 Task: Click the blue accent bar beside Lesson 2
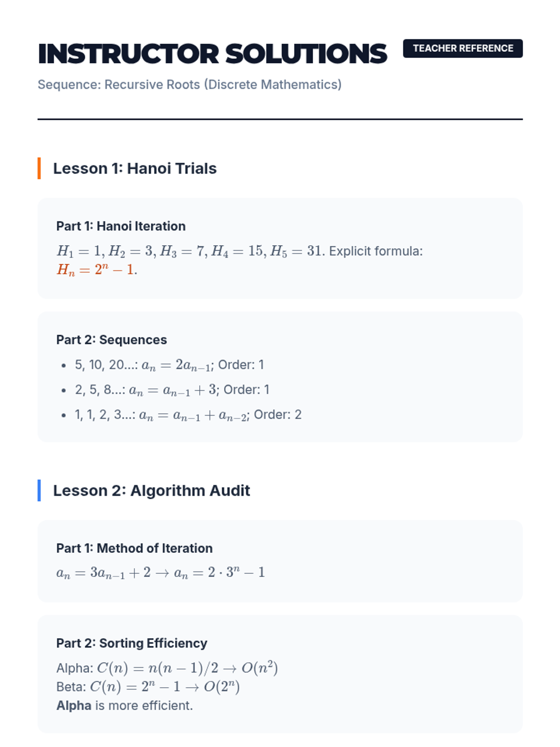39,490
